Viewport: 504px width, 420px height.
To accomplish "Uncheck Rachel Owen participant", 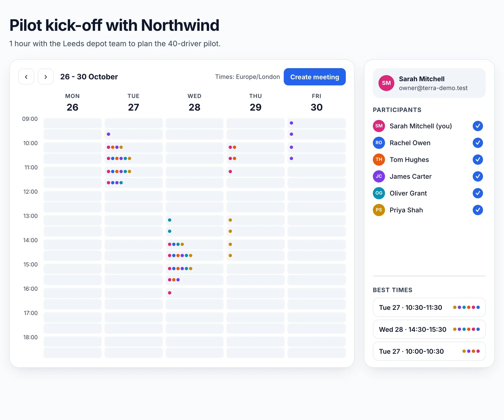I will tap(478, 143).
